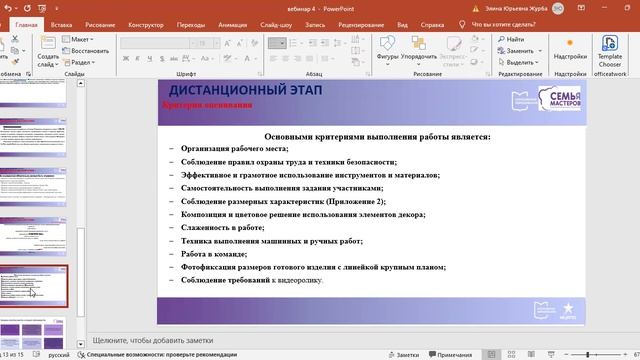Screen dimensions: 640x360
Task: Toggle Underline (Ч) formatting
Action: click(150, 59)
